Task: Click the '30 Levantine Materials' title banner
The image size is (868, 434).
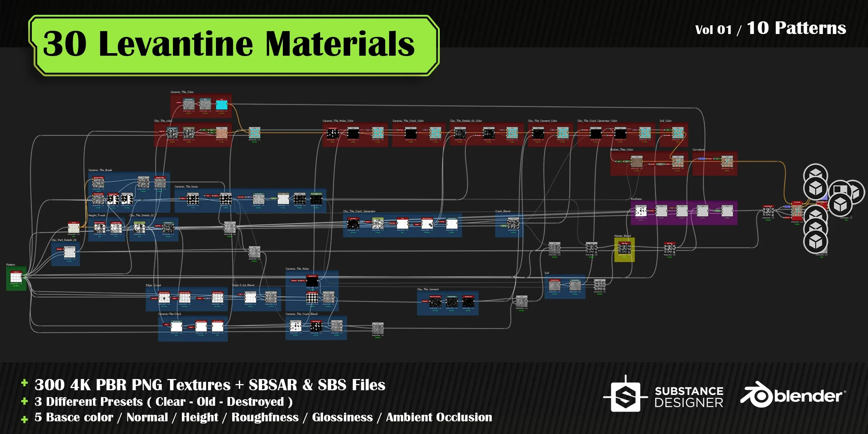Action: [x=234, y=45]
